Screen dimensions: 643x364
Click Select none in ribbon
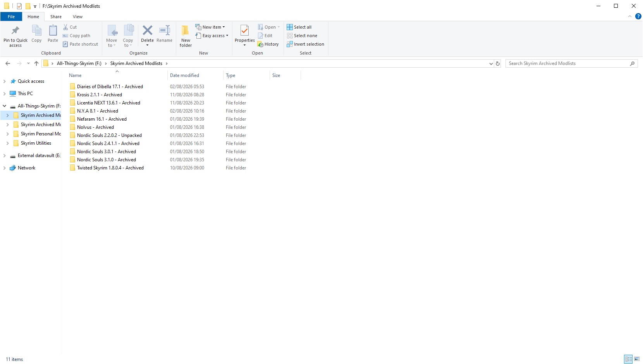[302, 36]
